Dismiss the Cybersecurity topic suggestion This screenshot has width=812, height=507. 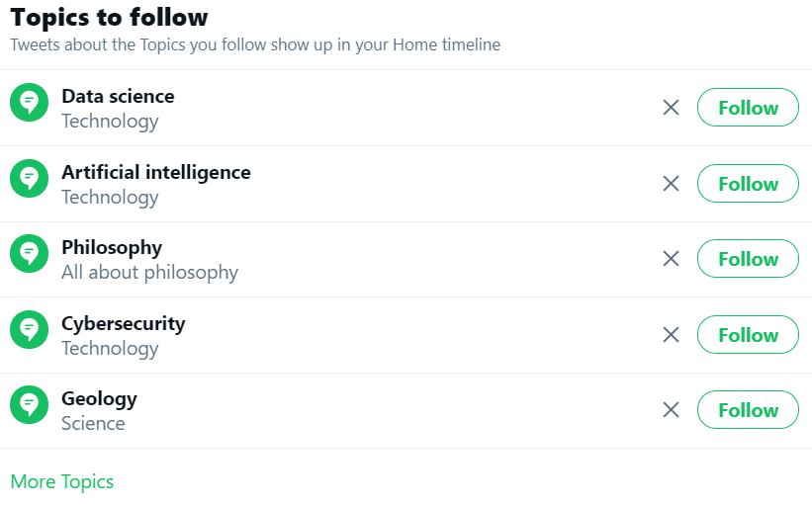pos(671,335)
